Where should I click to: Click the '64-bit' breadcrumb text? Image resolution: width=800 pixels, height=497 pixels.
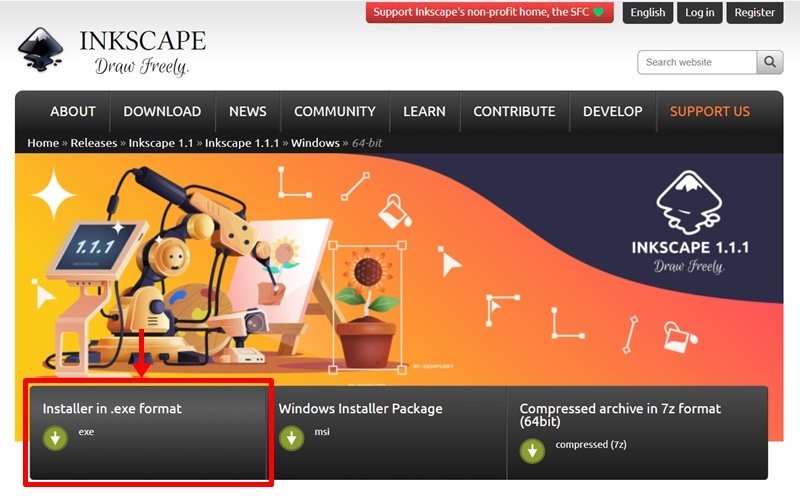point(367,143)
